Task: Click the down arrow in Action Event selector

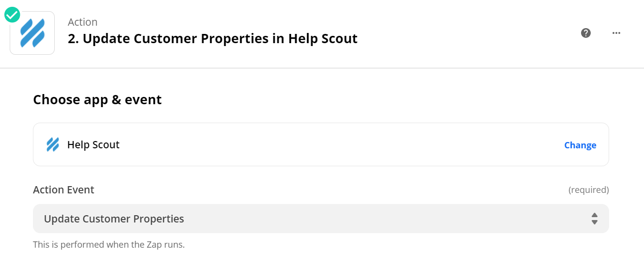Action: tap(595, 222)
